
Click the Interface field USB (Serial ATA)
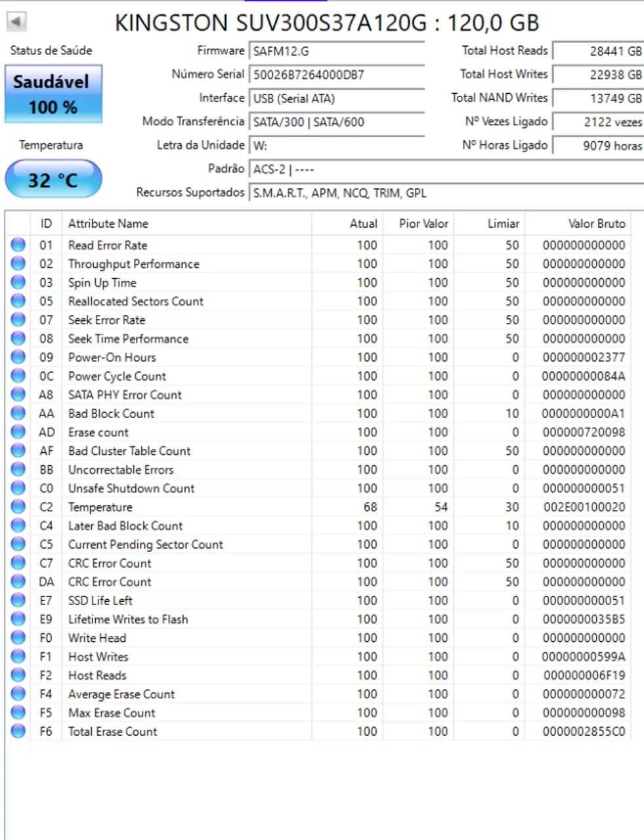pos(337,98)
